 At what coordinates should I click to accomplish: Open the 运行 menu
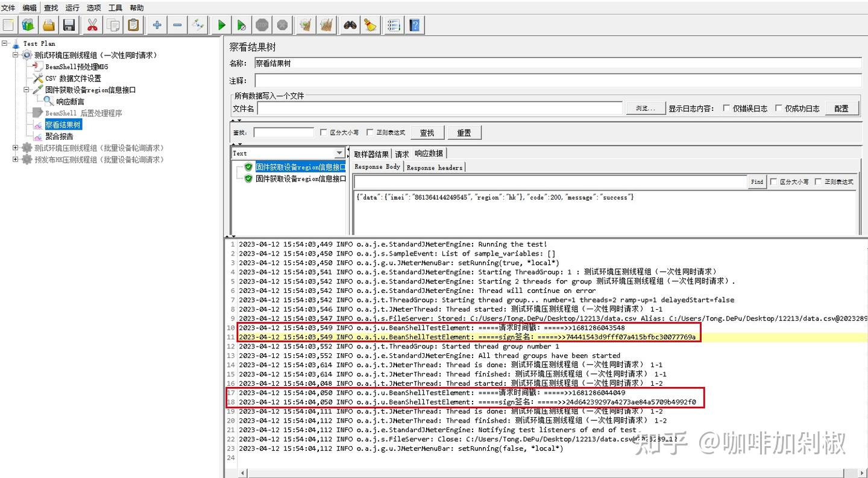pos(72,8)
